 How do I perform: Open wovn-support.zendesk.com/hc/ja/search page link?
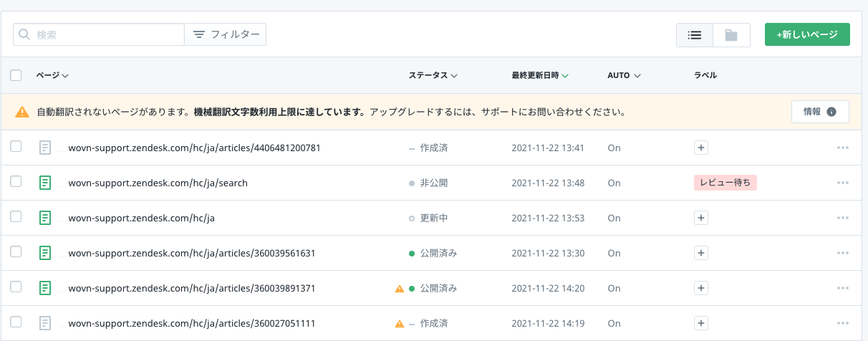tap(158, 183)
